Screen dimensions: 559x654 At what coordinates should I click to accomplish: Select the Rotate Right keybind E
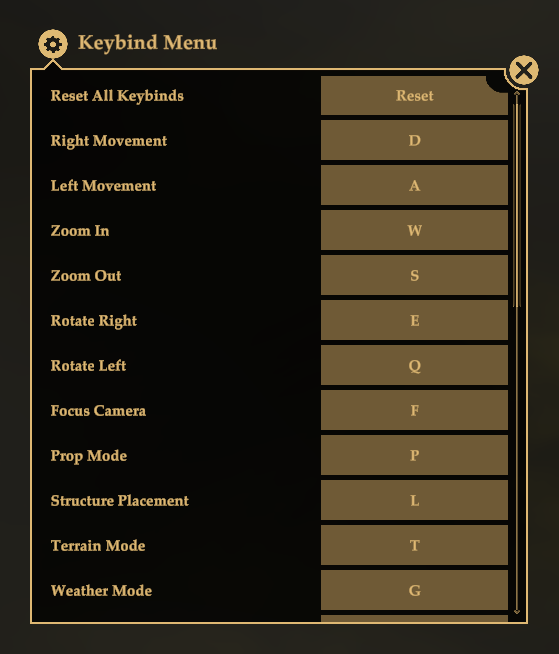(414, 320)
